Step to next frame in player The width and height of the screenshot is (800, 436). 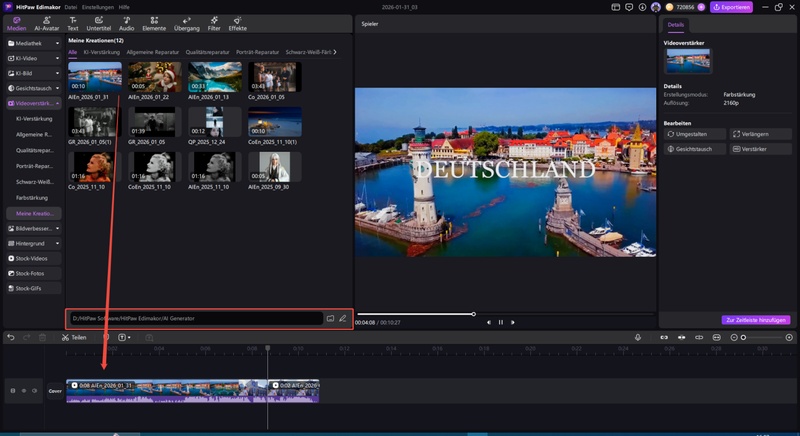tap(513, 322)
